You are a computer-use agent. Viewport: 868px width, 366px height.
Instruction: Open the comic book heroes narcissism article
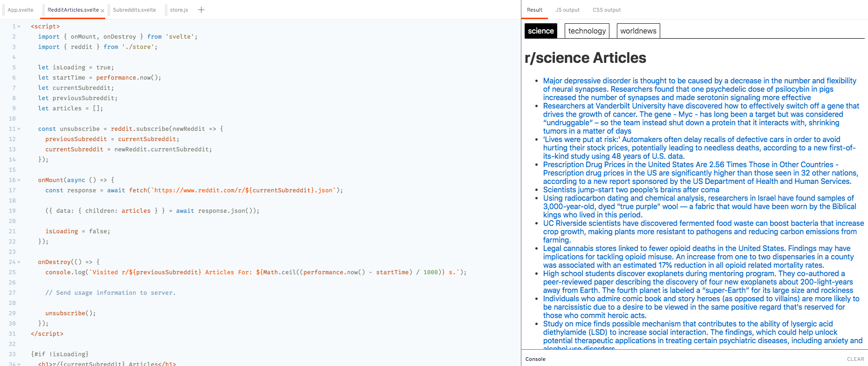click(x=701, y=307)
